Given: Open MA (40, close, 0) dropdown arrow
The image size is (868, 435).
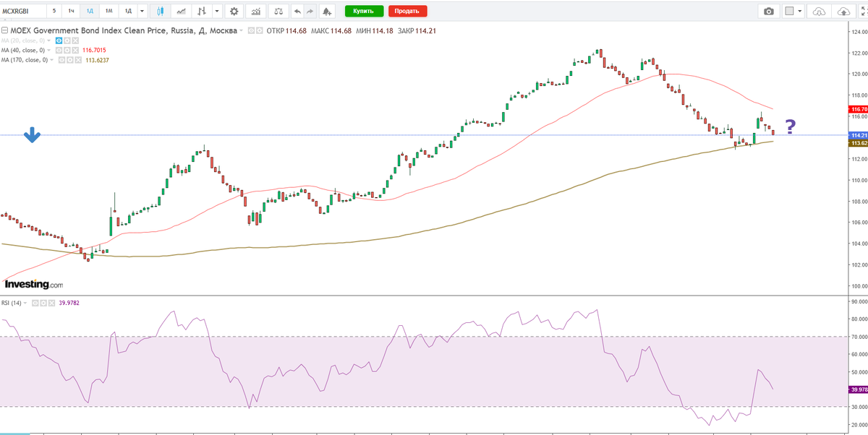Looking at the screenshot, I should pyautogui.click(x=48, y=50).
